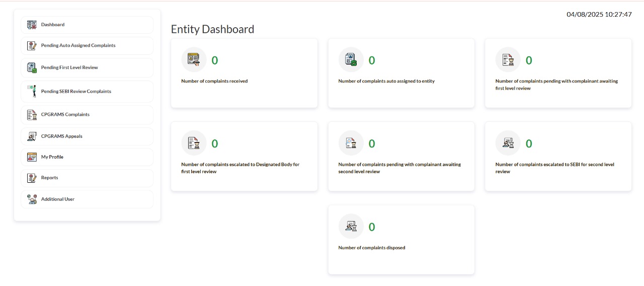The image size is (644, 286).
Task: Open the Dashboard sidebar item
Action: [x=87, y=25]
